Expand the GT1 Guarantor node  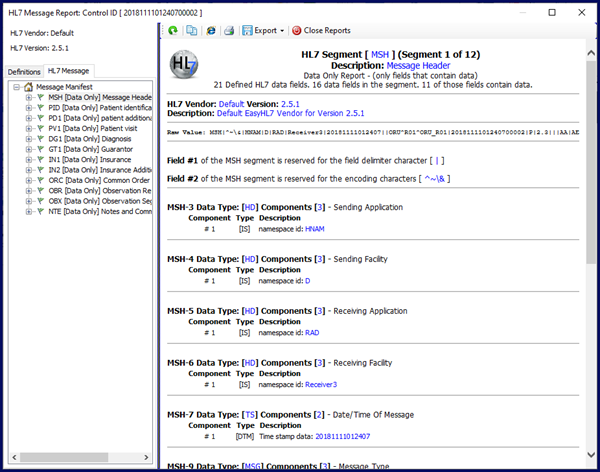click(x=29, y=149)
